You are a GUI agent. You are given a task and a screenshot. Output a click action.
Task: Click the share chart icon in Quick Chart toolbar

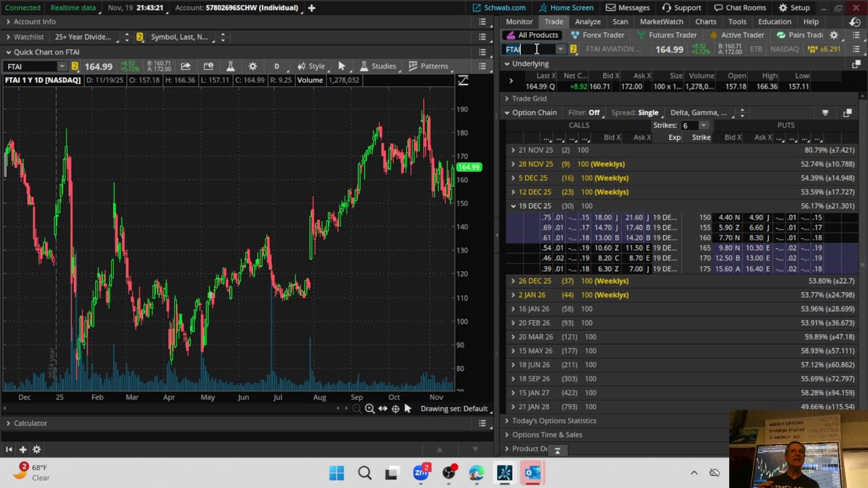point(185,66)
